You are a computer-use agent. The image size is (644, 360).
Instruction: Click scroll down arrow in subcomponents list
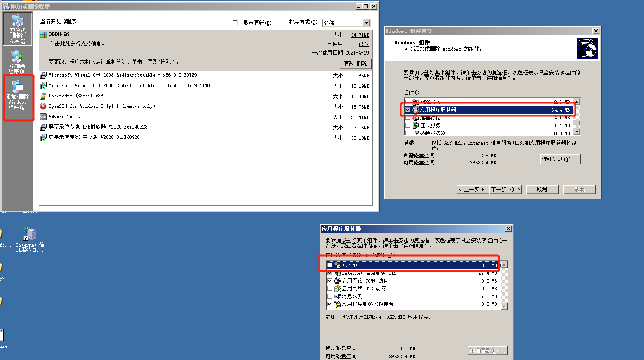click(504, 307)
